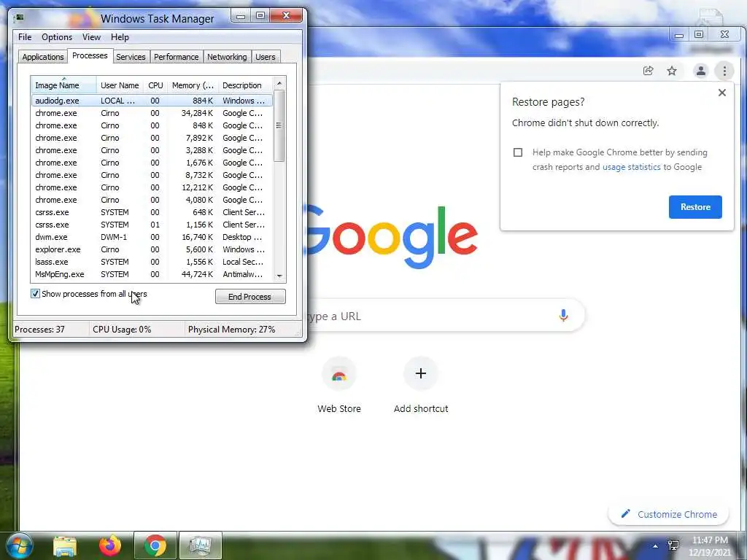Click the network tray icon

[673, 545]
